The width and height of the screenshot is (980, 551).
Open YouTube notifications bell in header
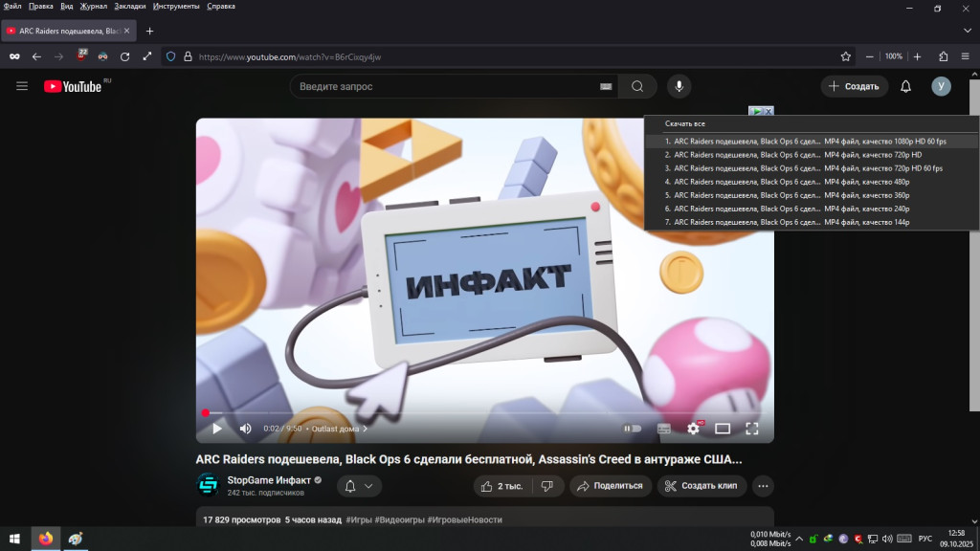905,86
